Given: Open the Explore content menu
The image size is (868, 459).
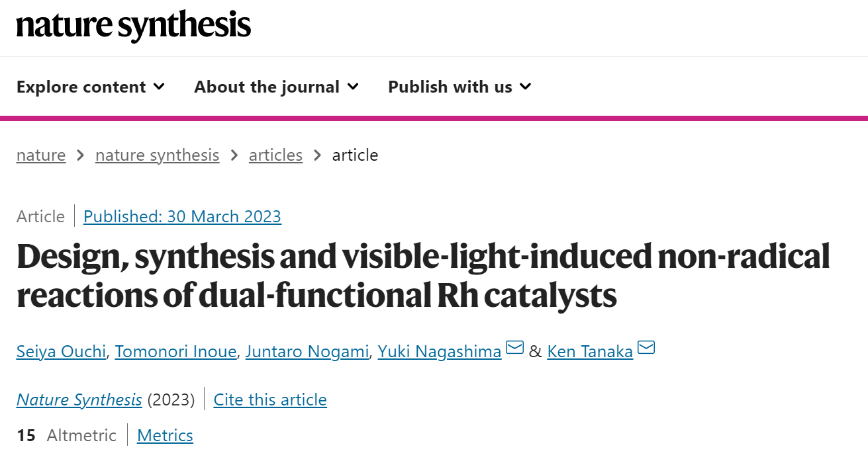Looking at the screenshot, I should pyautogui.click(x=91, y=87).
